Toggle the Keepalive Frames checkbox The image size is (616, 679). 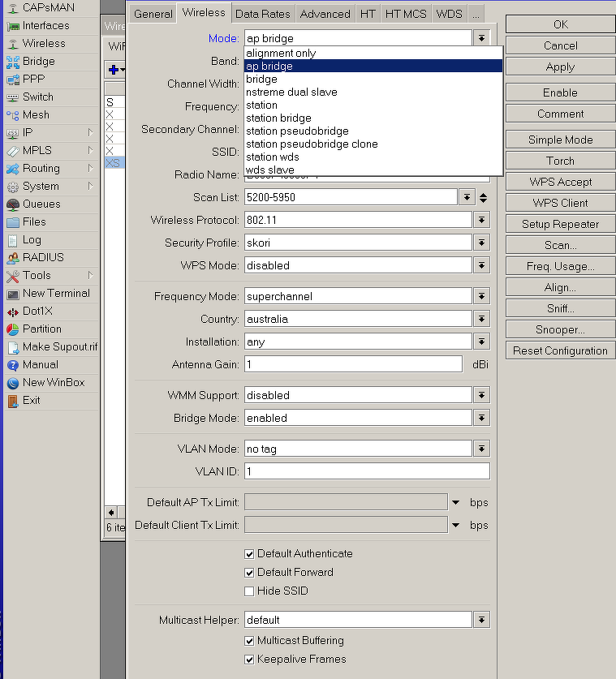(249, 659)
